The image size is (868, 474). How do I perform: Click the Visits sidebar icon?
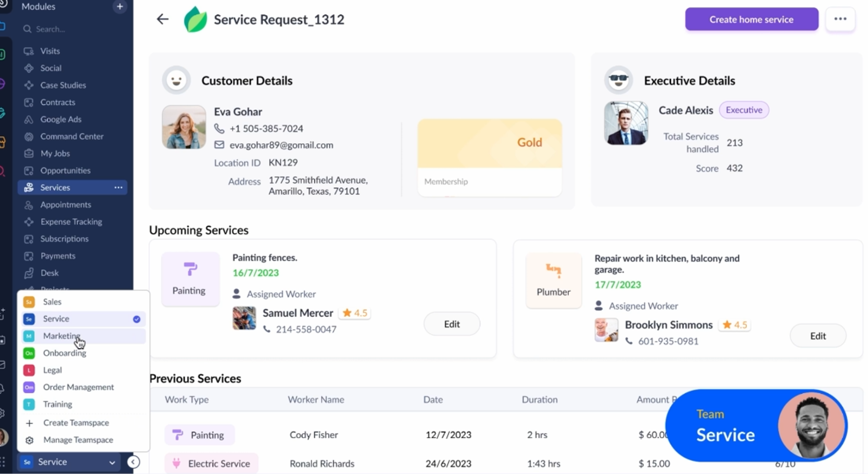[29, 51]
